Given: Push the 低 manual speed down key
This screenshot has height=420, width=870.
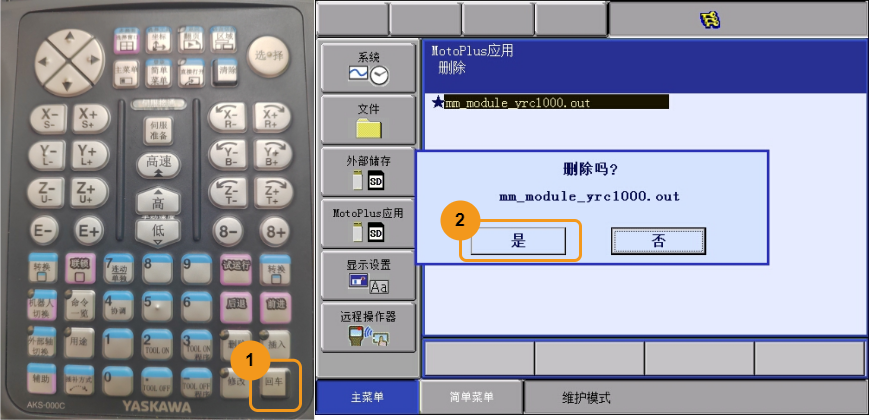Looking at the screenshot, I should point(158,232).
